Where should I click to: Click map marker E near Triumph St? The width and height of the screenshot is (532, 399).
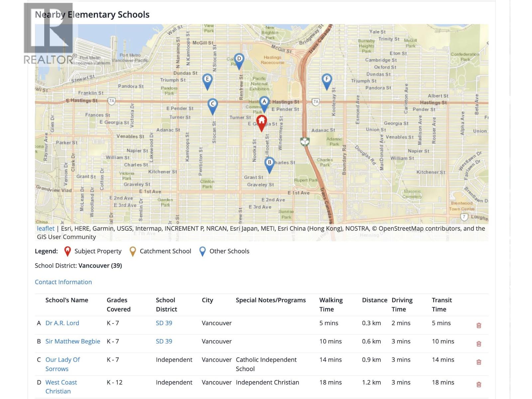pos(207,80)
